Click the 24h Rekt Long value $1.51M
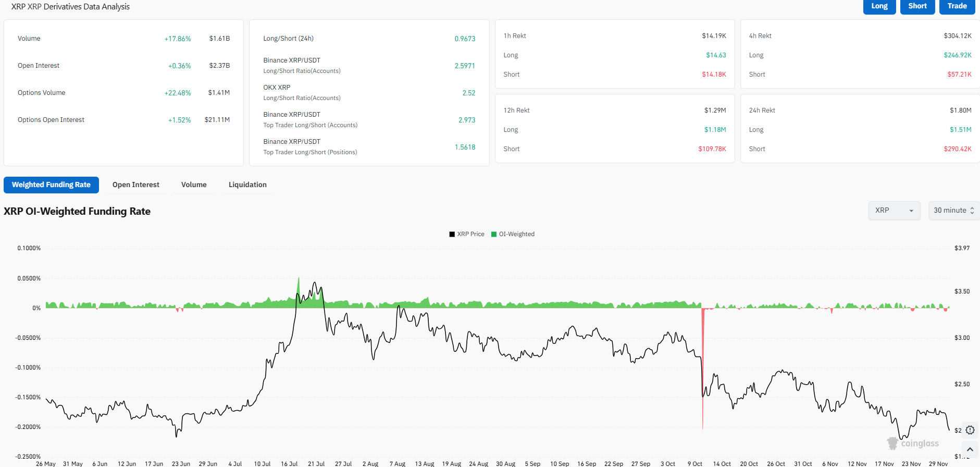 coord(961,130)
